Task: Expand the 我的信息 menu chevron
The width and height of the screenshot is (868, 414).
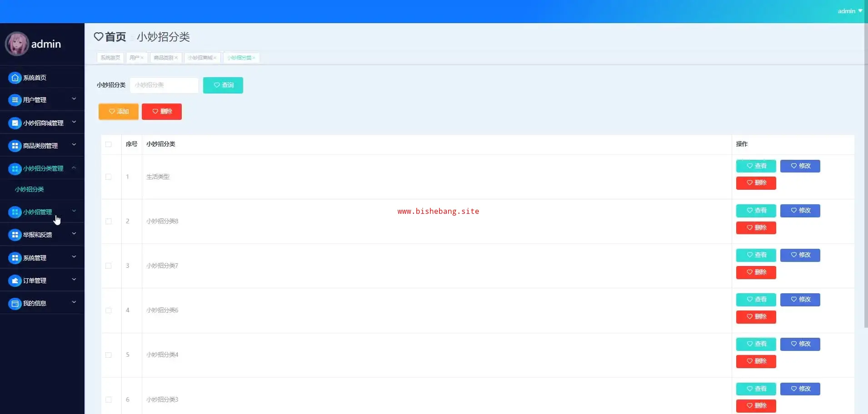Action: pos(74,302)
